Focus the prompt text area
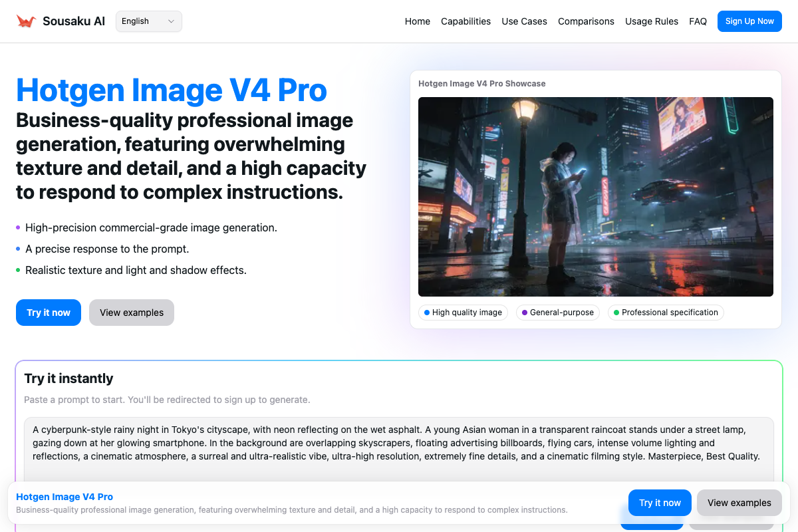 (x=399, y=446)
